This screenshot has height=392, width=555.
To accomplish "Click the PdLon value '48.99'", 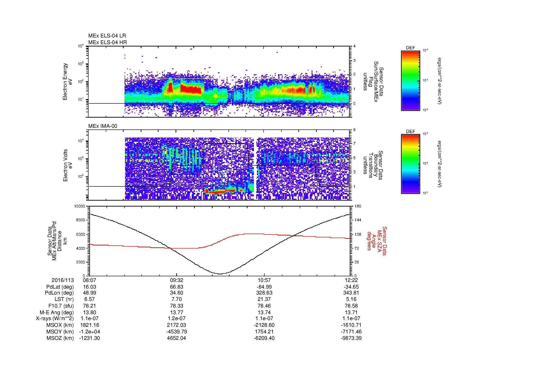I will pos(89,293).
